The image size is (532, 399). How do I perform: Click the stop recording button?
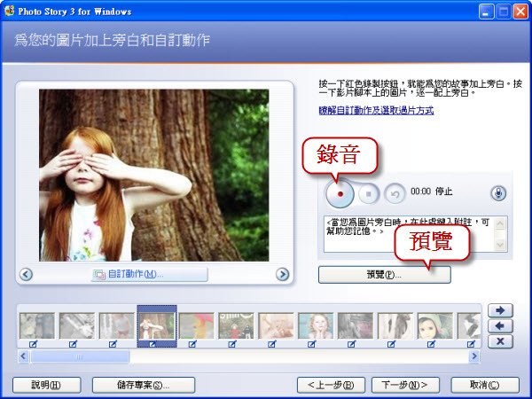pos(369,194)
